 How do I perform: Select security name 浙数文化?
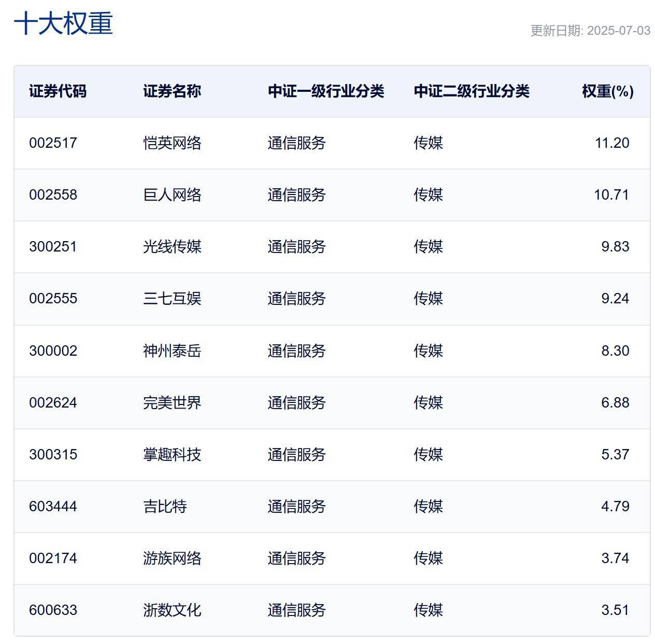click(172, 610)
